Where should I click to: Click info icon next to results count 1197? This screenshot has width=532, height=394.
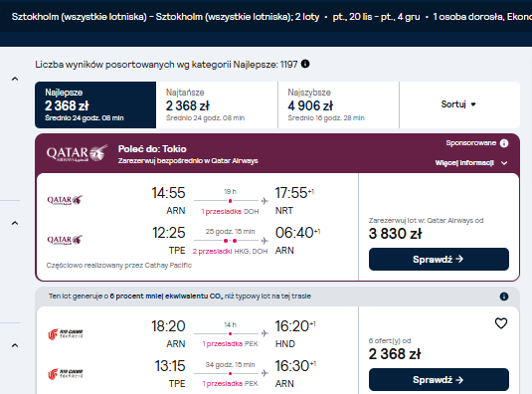[305, 64]
